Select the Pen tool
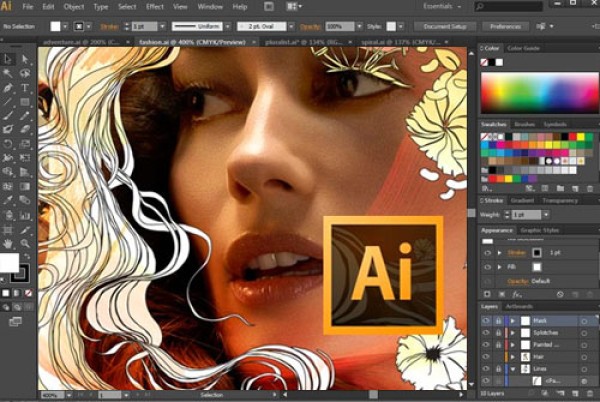 coord(8,87)
